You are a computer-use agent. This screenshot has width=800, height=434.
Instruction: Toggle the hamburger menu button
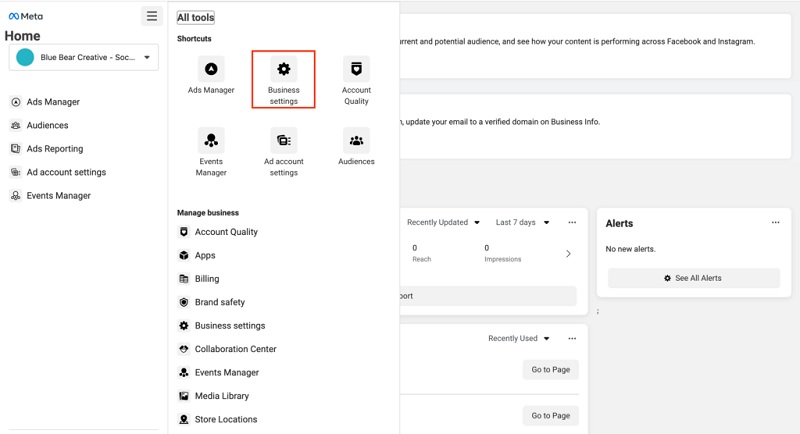(x=152, y=16)
